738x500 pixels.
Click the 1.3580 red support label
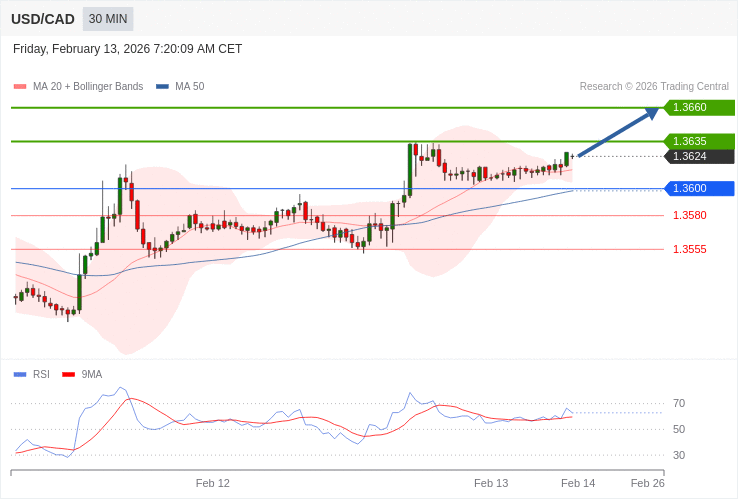pyautogui.click(x=690, y=216)
